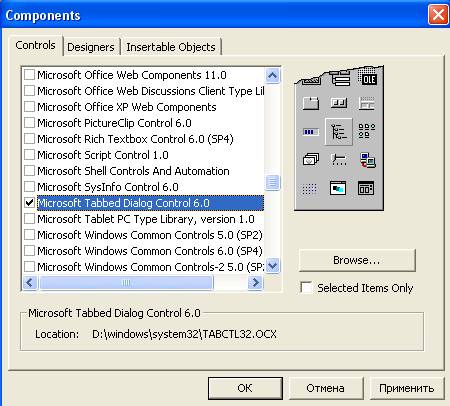The width and height of the screenshot is (450, 406).
Task: Click the window with cyan squares icon
Action: point(338,188)
